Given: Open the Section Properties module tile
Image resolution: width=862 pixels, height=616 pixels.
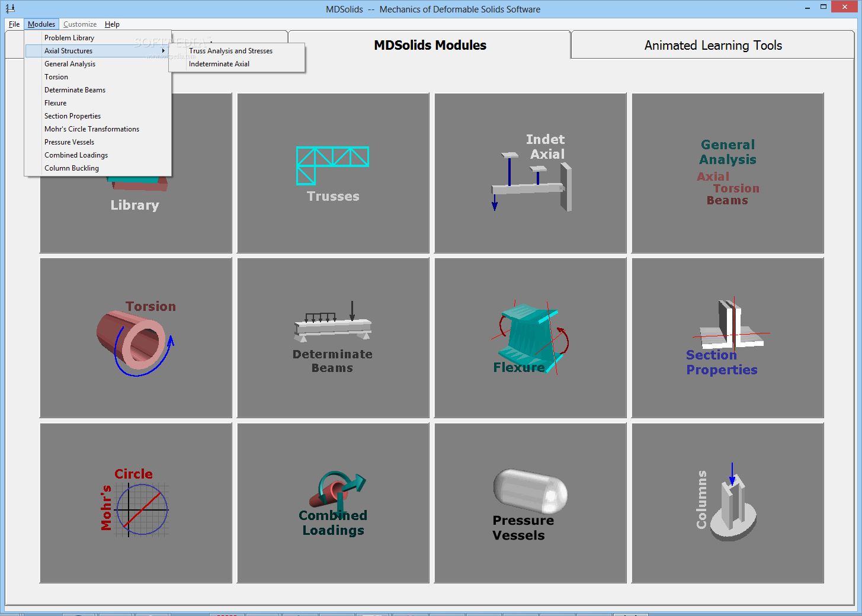Looking at the screenshot, I should [728, 338].
